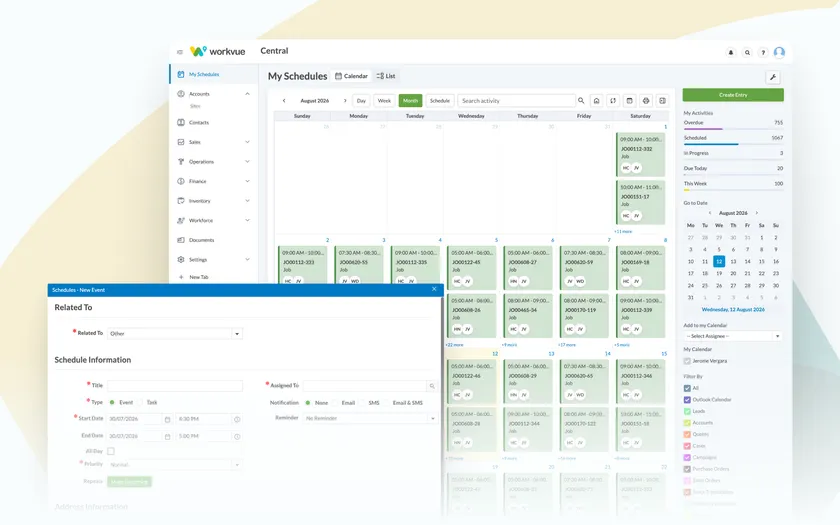Expand the Operations sidebar section

pyautogui.click(x=248, y=162)
